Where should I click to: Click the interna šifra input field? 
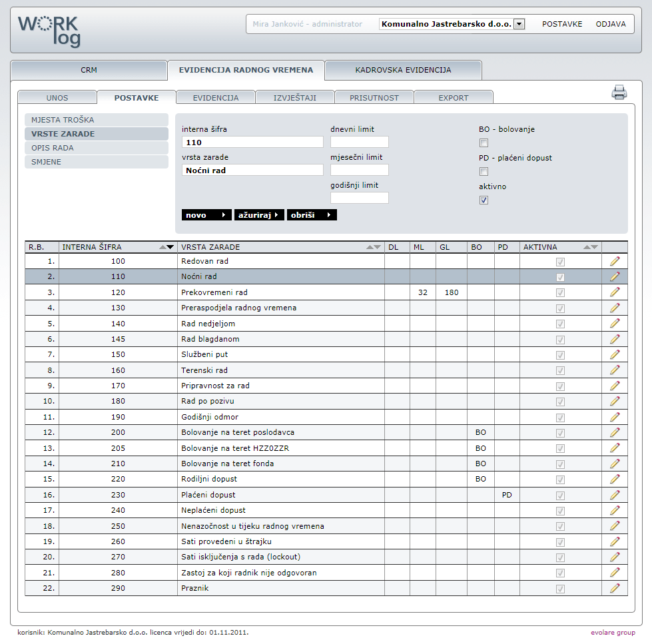pyautogui.click(x=252, y=143)
